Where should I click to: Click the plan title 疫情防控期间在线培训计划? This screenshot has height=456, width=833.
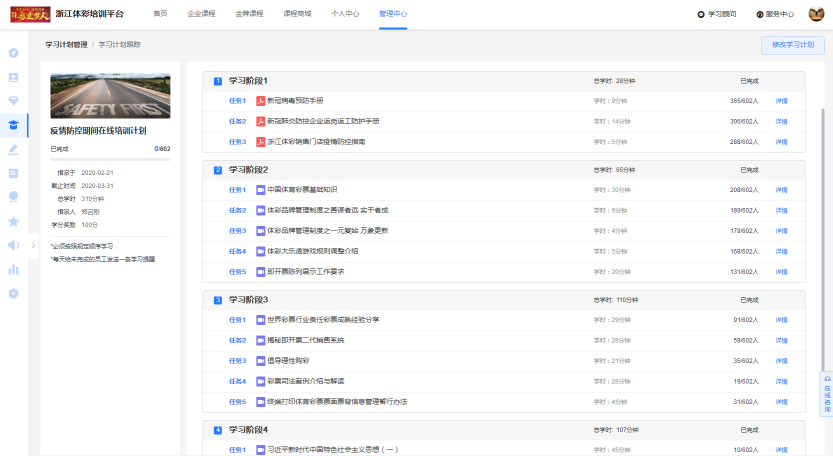(98, 131)
